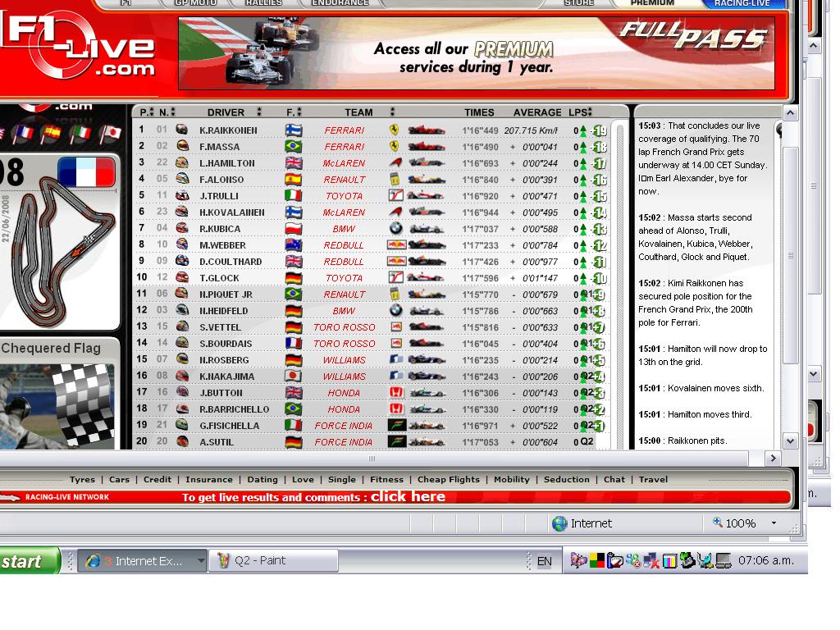The width and height of the screenshot is (840, 630).
Task: Open the Cheap Flights link
Action: 448,480
